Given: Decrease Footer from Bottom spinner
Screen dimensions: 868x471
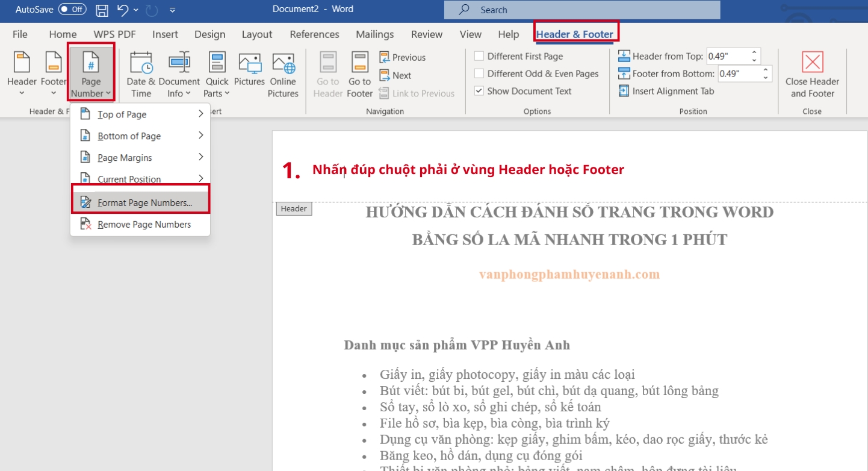Looking at the screenshot, I should coord(766,77).
